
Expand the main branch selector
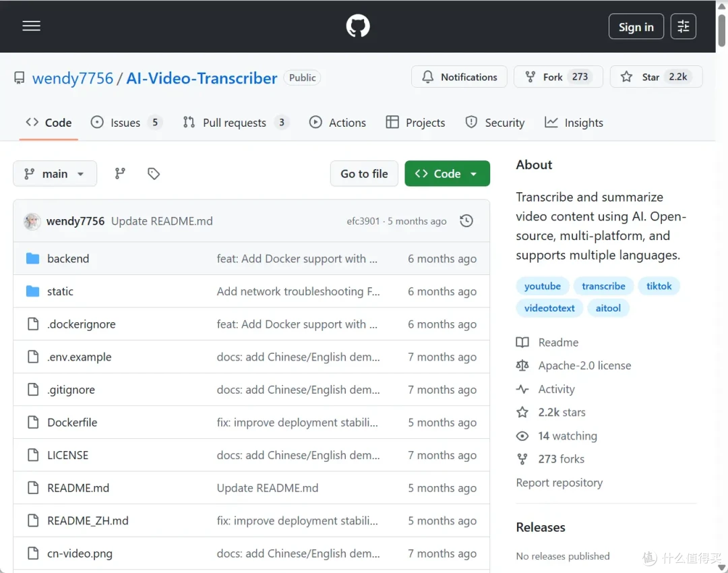pyautogui.click(x=55, y=174)
